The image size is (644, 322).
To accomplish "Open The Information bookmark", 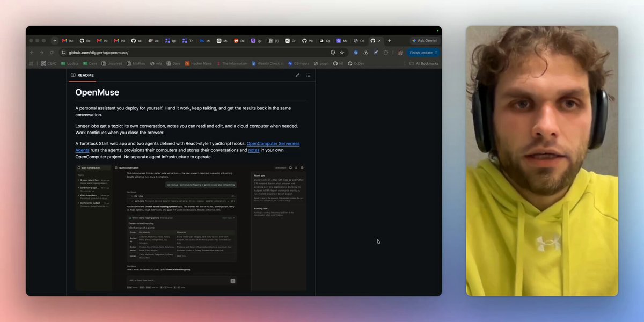I will pos(232,63).
